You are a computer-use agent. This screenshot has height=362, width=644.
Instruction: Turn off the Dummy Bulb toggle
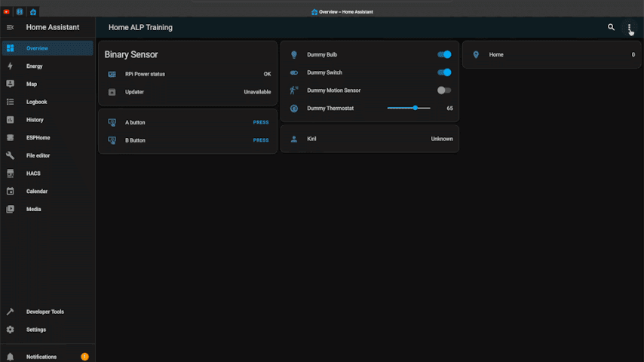click(x=444, y=54)
